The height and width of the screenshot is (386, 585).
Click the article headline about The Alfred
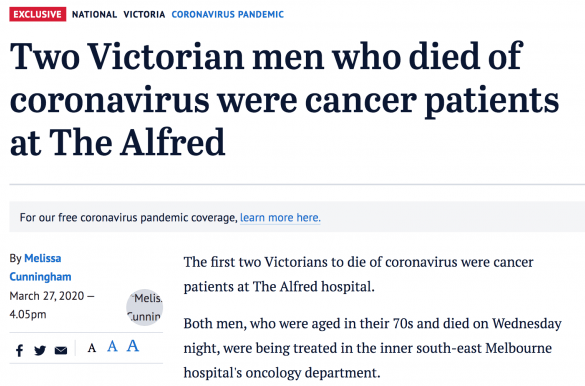click(284, 99)
